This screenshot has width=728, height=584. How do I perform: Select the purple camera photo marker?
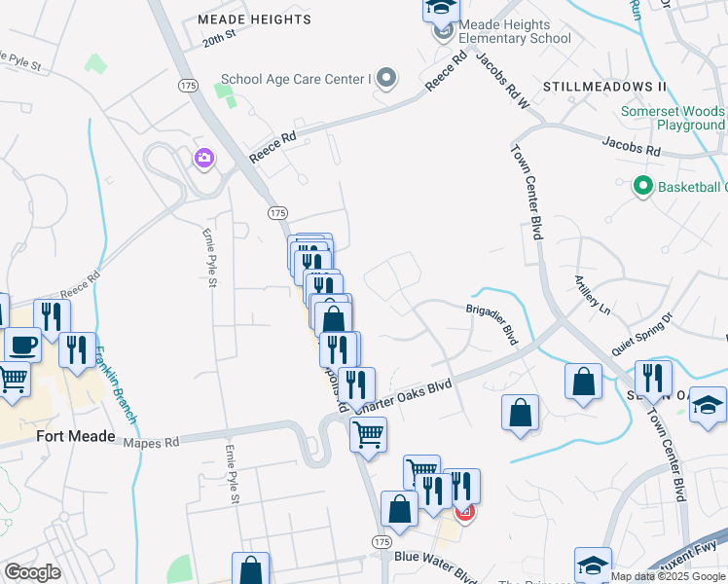click(x=204, y=159)
